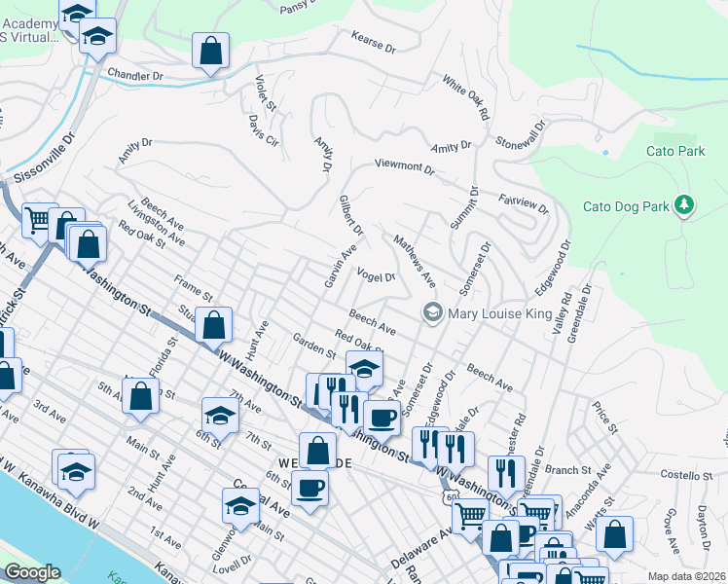Viewport: 728px width, 584px height.
Task: Click right restaurant marker below Edgewood Dr
Action: 455,452
